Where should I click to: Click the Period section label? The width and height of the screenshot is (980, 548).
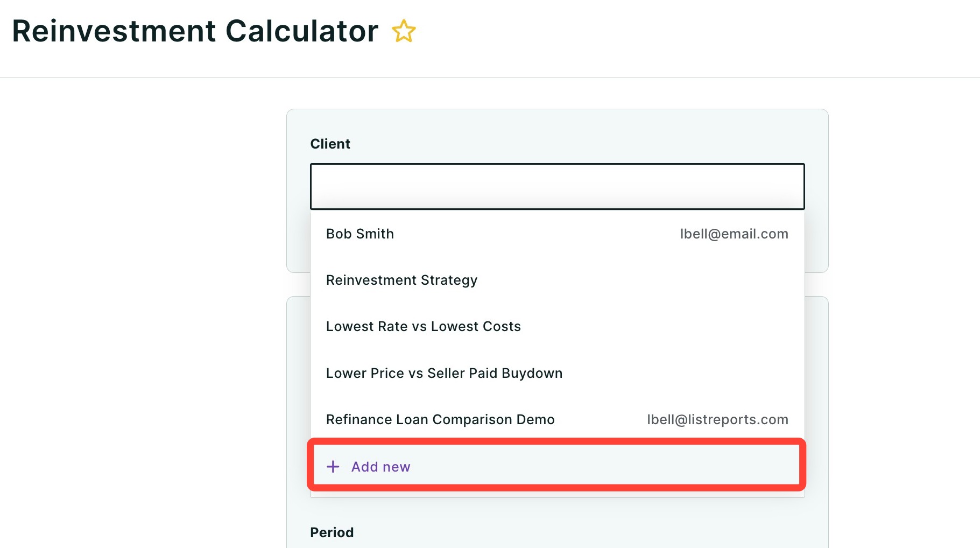click(x=332, y=532)
